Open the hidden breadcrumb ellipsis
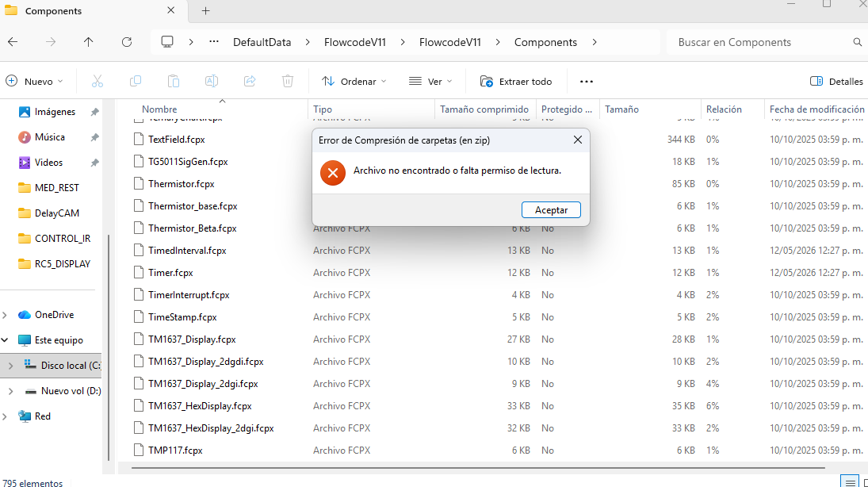Image resolution: width=868 pixels, height=487 pixels. tap(214, 42)
